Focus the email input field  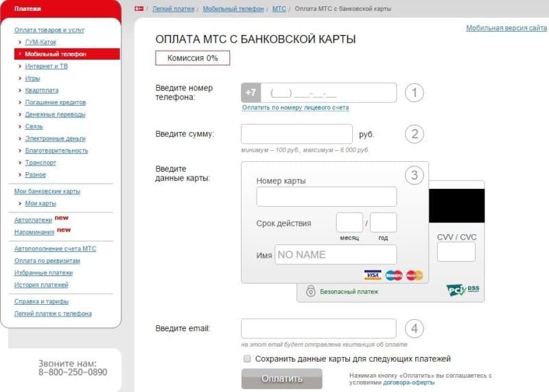(x=318, y=328)
